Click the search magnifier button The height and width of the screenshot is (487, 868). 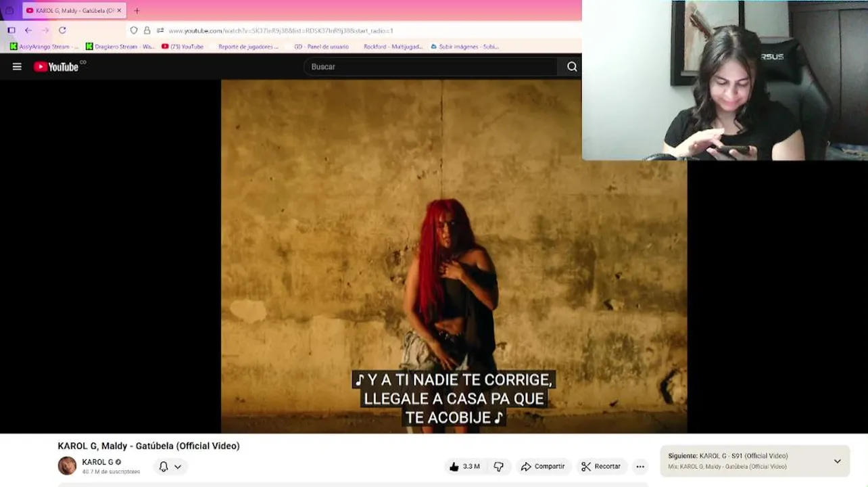tap(572, 66)
